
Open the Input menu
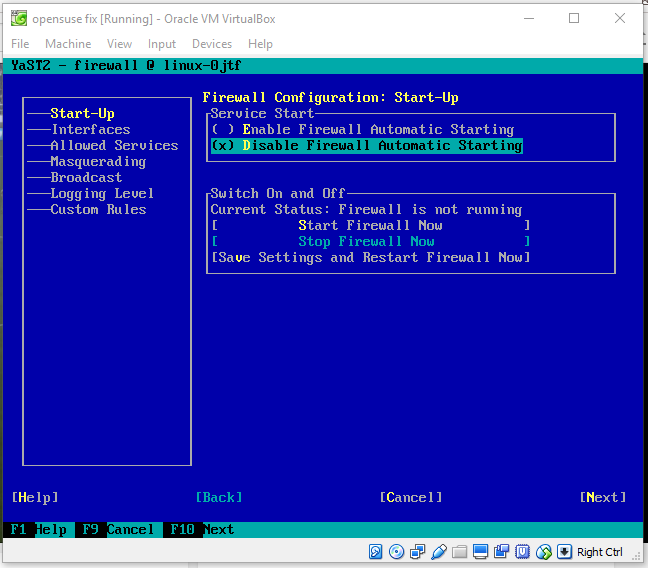(x=162, y=44)
